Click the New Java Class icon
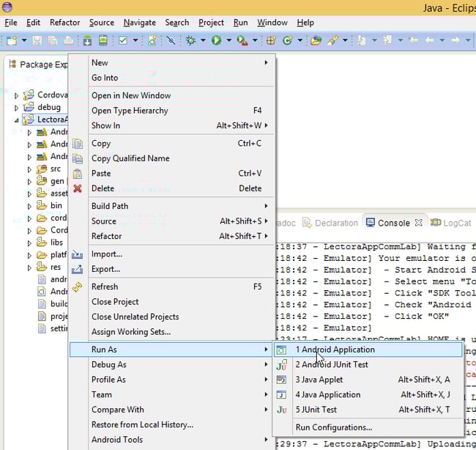 (x=287, y=40)
